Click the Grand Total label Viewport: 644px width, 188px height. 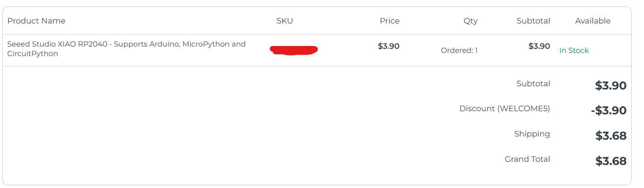tap(527, 159)
